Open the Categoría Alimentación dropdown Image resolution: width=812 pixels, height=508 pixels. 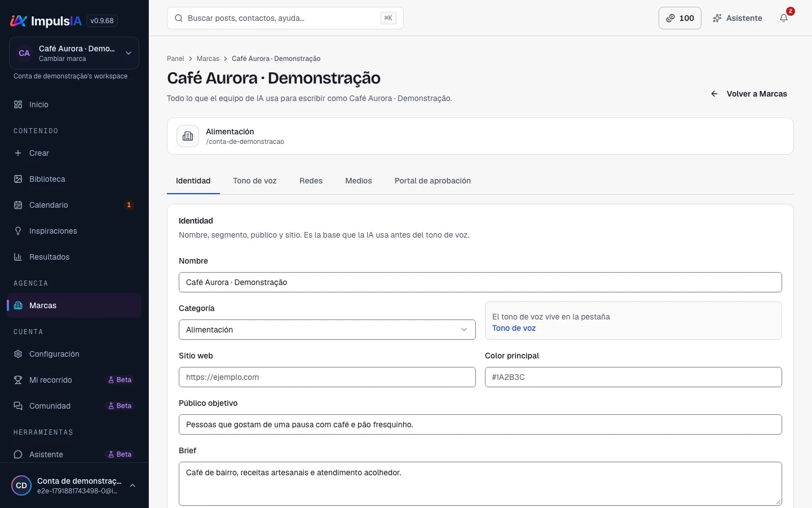click(327, 330)
